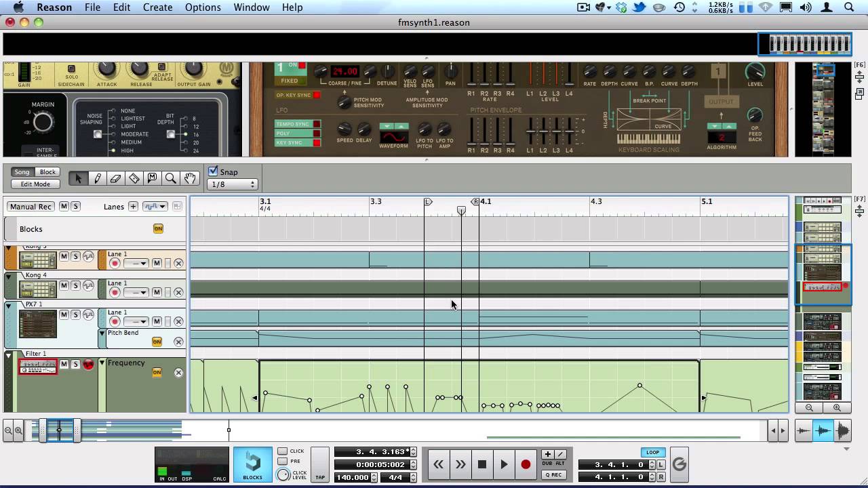Viewport: 868px width, 488px height.
Task: Collapse the Filter 1 track
Action: click(x=9, y=355)
